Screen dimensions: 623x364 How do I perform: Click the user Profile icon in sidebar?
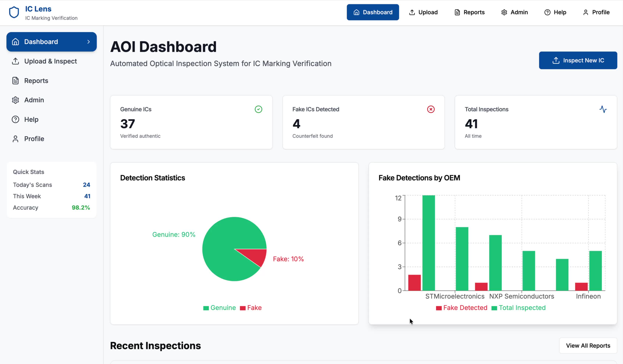(15, 139)
